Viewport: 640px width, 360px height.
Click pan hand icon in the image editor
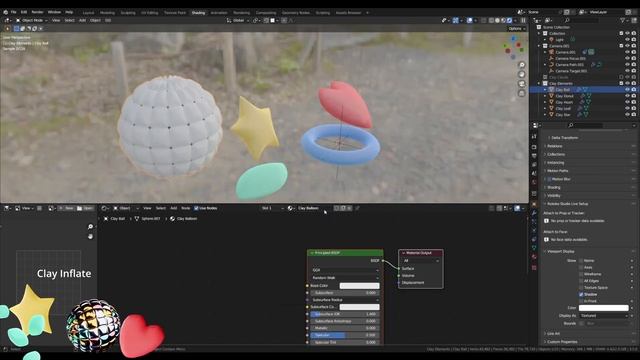pyautogui.click(x=90, y=236)
